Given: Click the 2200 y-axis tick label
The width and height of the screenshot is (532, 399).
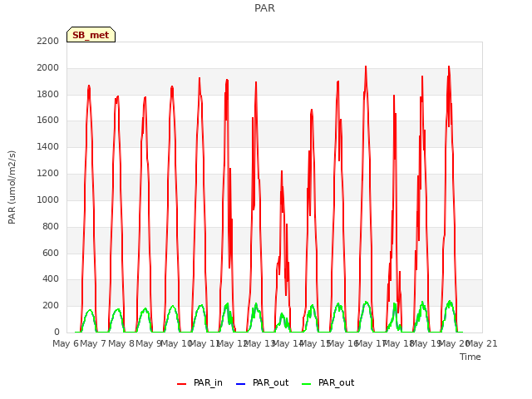Looking at the screenshot, I should [48, 41].
